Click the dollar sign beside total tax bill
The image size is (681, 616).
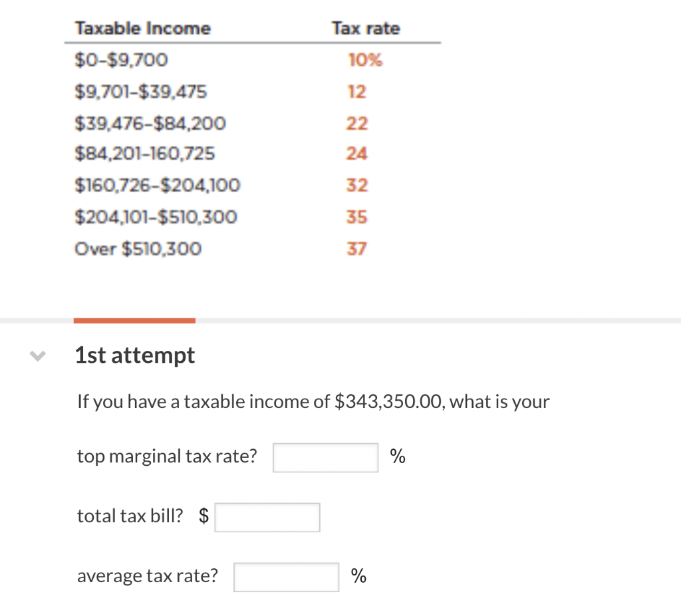coord(204,515)
